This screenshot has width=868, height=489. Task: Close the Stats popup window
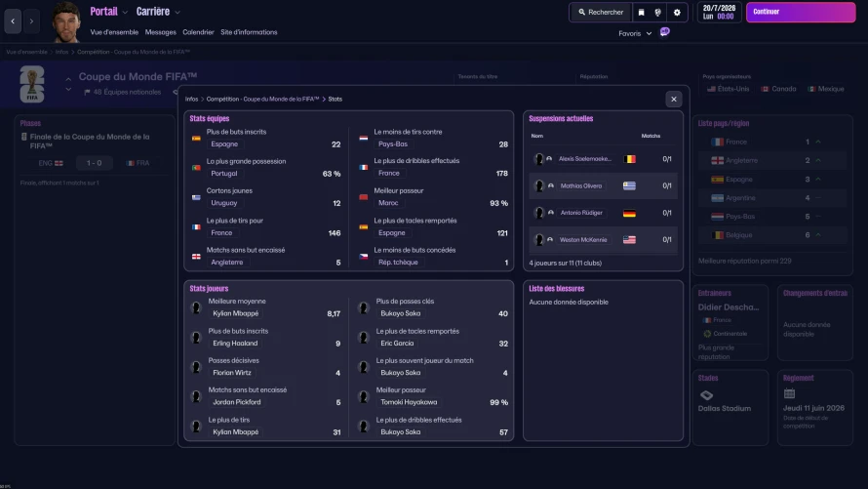pos(674,100)
